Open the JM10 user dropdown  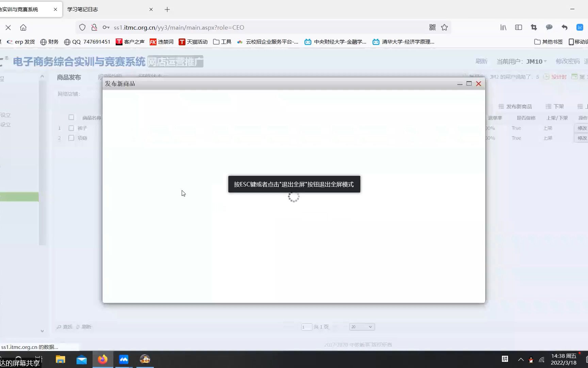coord(536,61)
